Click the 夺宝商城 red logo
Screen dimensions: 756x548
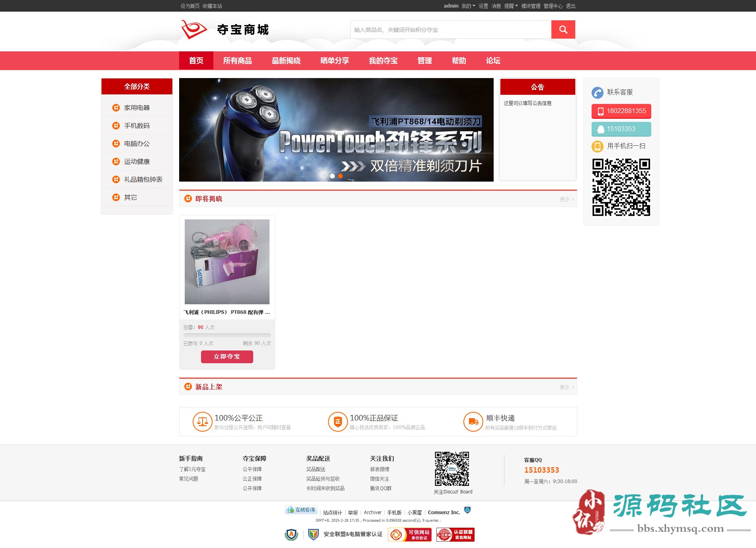coord(194,29)
